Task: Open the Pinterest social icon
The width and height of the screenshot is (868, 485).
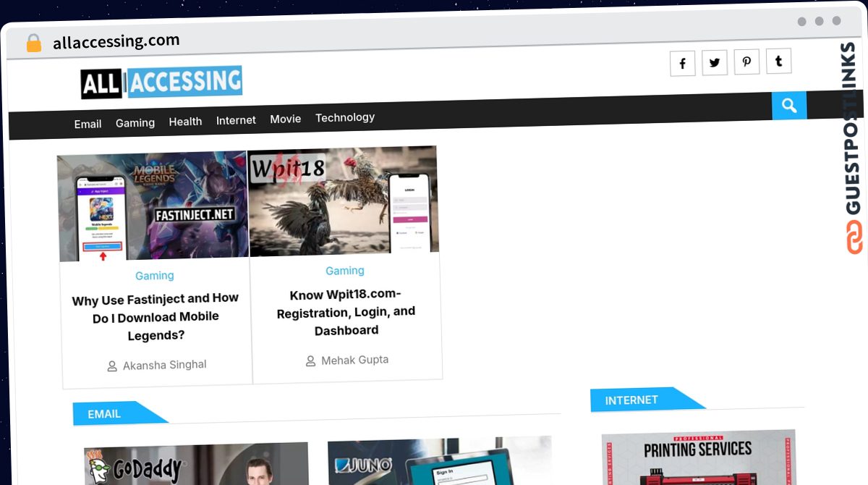Action: pos(746,62)
